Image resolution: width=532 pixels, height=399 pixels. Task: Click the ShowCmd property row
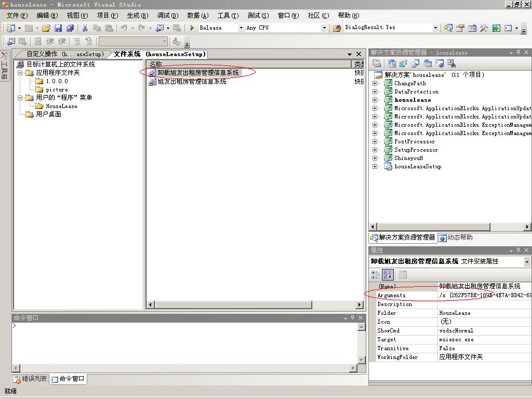click(454, 330)
